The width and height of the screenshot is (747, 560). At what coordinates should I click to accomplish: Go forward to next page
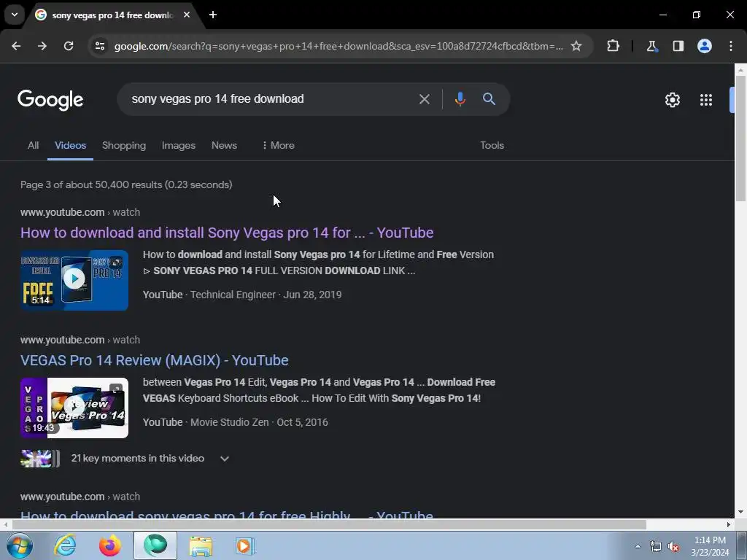coord(42,46)
